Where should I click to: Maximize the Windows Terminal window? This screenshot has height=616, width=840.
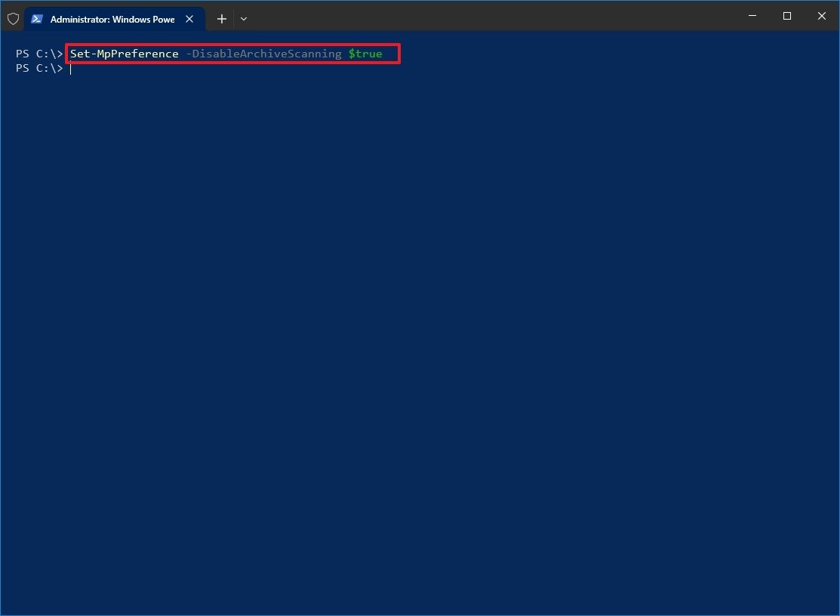(x=786, y=16)
